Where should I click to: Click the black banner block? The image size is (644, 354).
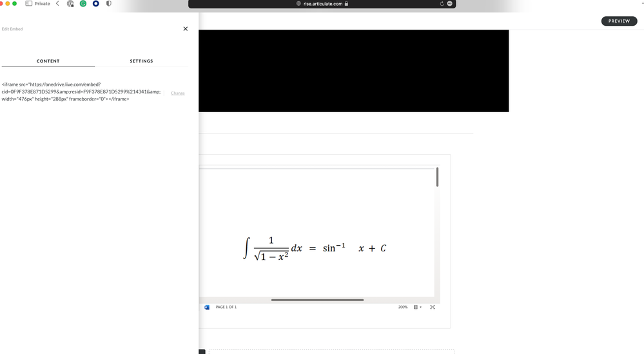coord(354,71)
